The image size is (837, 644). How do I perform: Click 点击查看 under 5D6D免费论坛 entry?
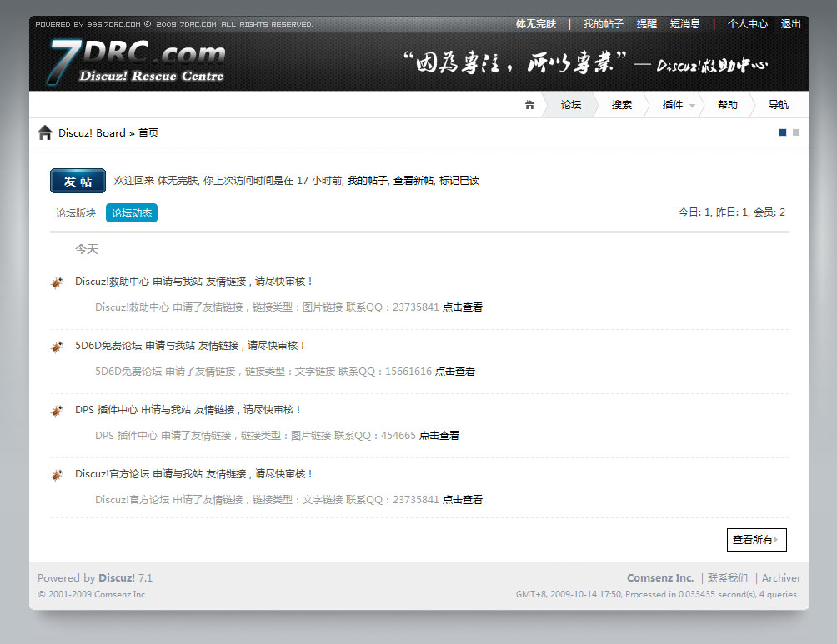click(x=455, y=371)
